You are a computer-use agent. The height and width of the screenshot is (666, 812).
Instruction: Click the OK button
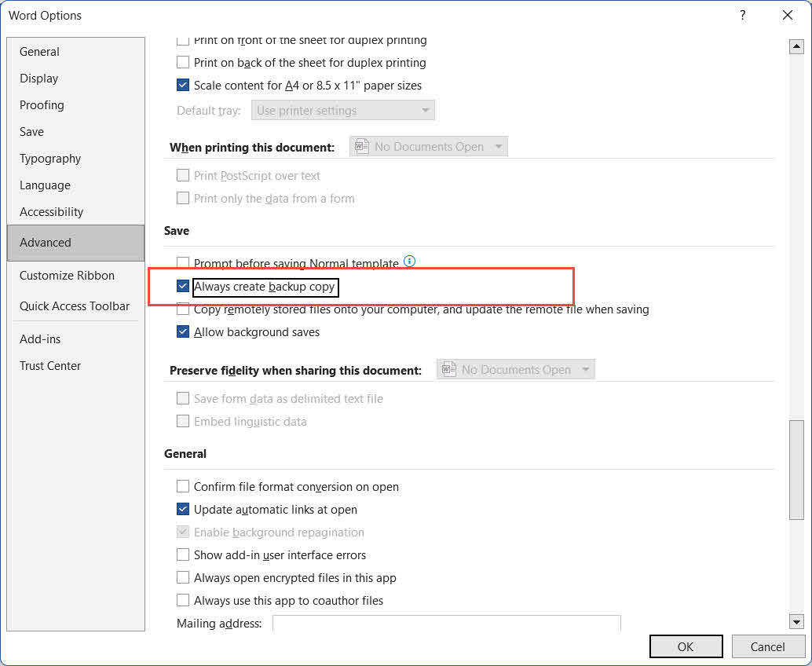(x=686, y=647)
